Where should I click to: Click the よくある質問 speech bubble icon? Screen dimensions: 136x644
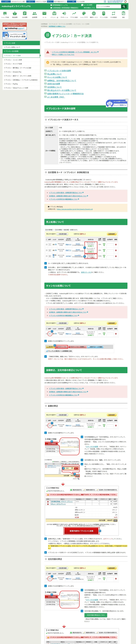click(82, 5)
